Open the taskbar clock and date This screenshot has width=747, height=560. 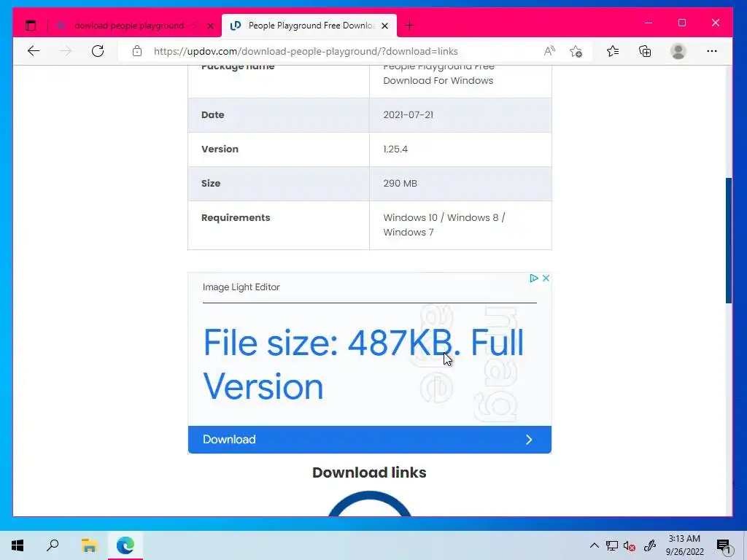click(684, 545)
